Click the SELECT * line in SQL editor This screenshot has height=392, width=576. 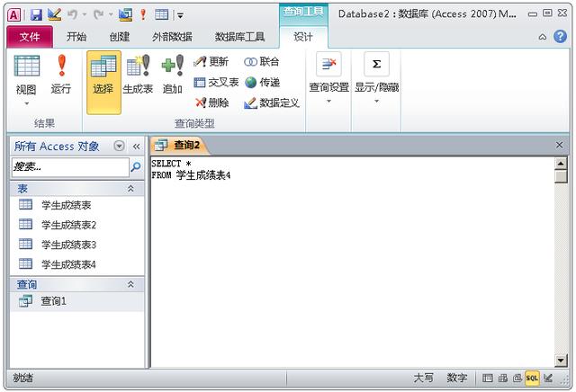[171, 164]
